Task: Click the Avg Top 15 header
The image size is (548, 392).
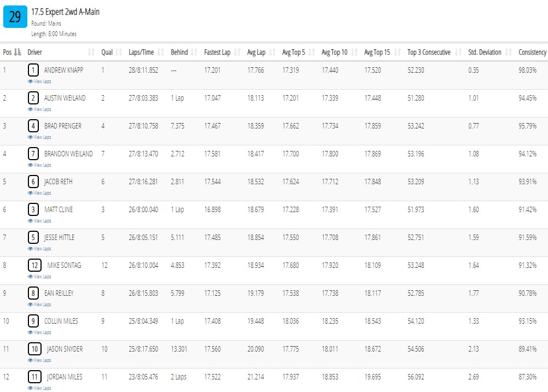Action: click(x=377, y=52)
